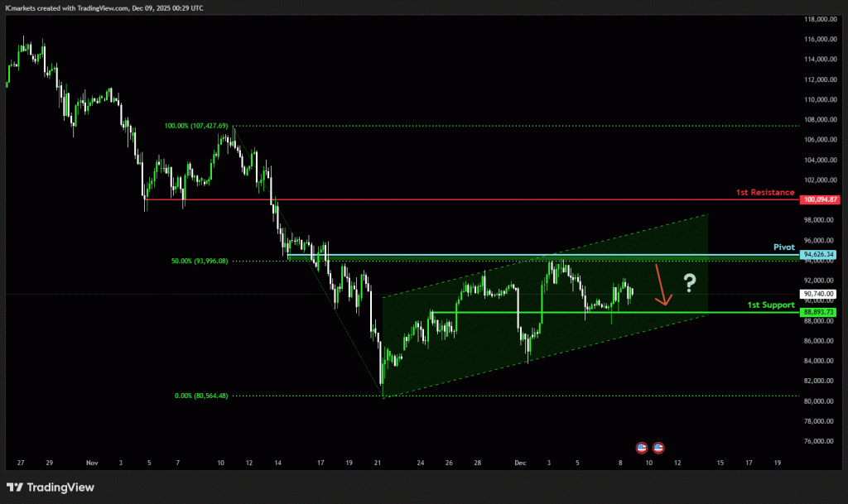848x504 pixels.
Task: Select the Pivot text label
Action: click(x=783, y=247)
